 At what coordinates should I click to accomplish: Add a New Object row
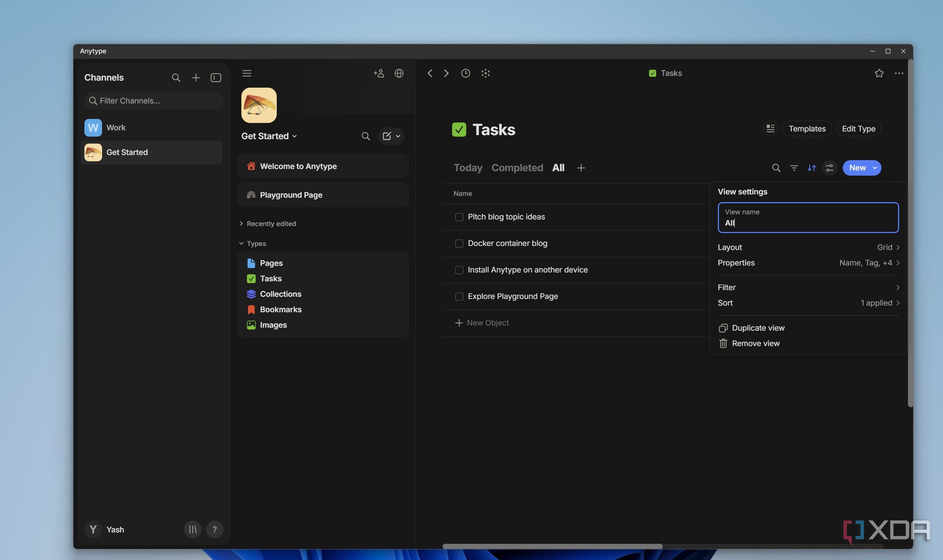[x=482, y=323]
